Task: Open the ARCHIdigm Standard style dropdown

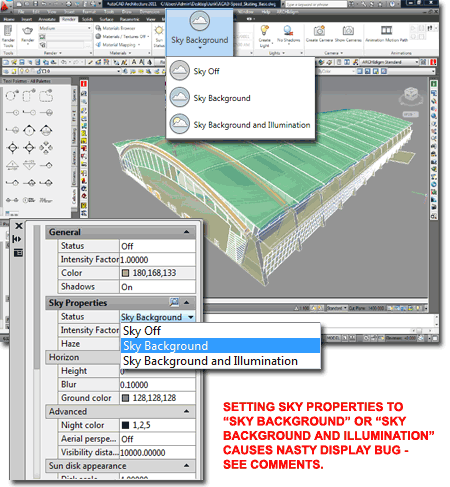Action: pos(389,62)
